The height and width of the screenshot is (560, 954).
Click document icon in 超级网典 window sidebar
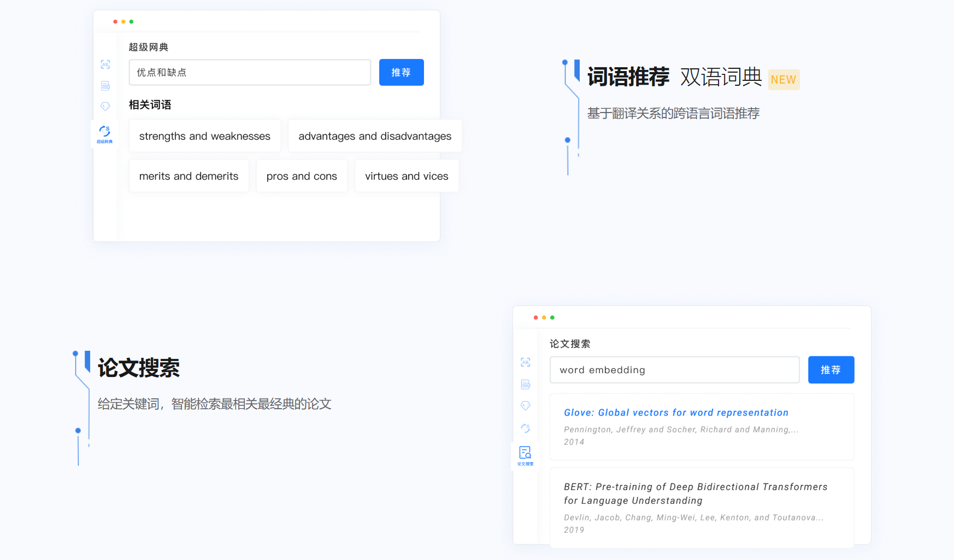click(x=105, y=86)
